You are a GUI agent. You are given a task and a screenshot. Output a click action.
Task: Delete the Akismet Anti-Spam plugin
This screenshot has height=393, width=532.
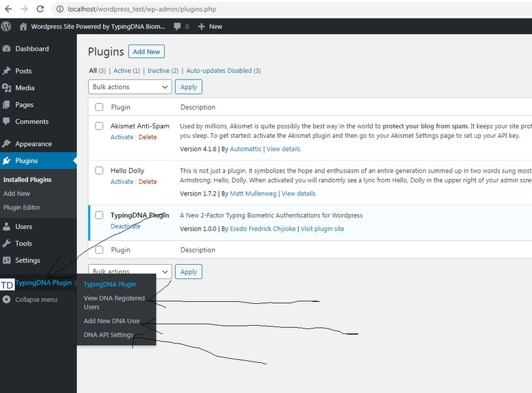click(x=148, y=137)
